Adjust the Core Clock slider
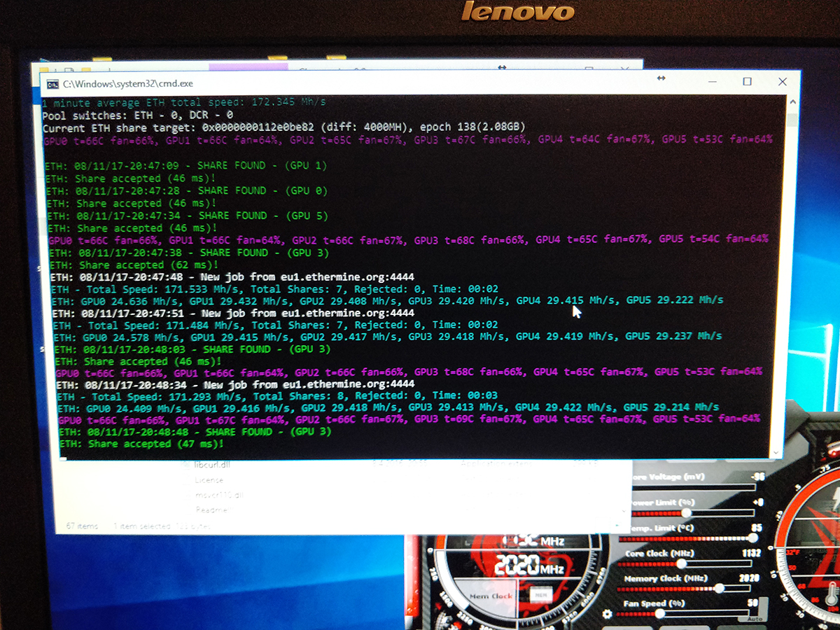840x630 pixels. [680, 563]
